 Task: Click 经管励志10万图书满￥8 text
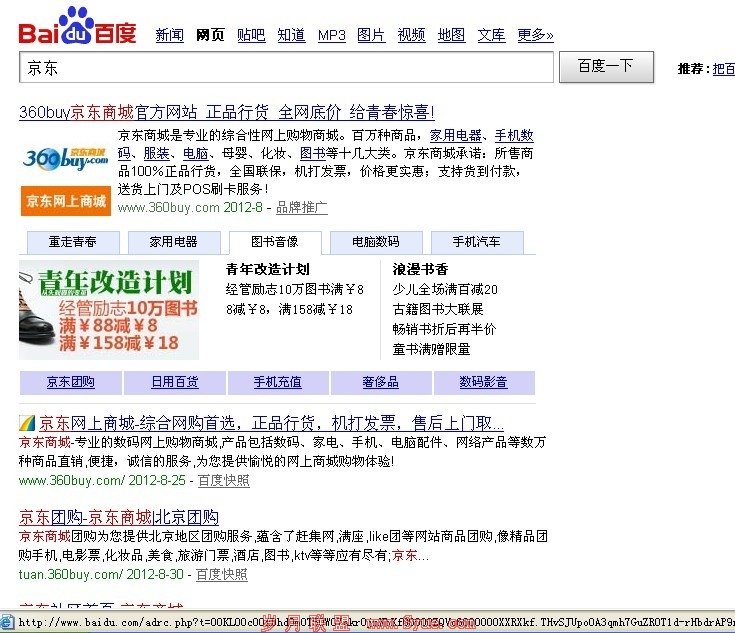(x=294, y=290)
